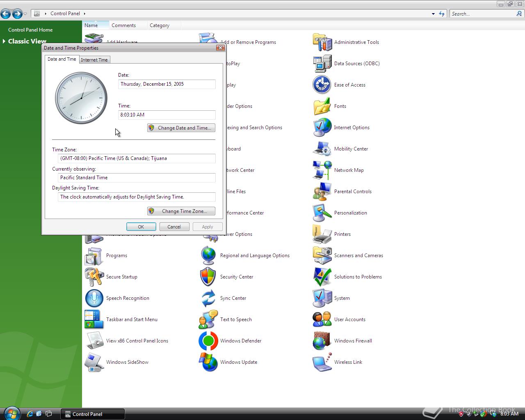Open the Parental Controls icon
Viewport: 525px width, 420px height.
(x=322, y=191)
